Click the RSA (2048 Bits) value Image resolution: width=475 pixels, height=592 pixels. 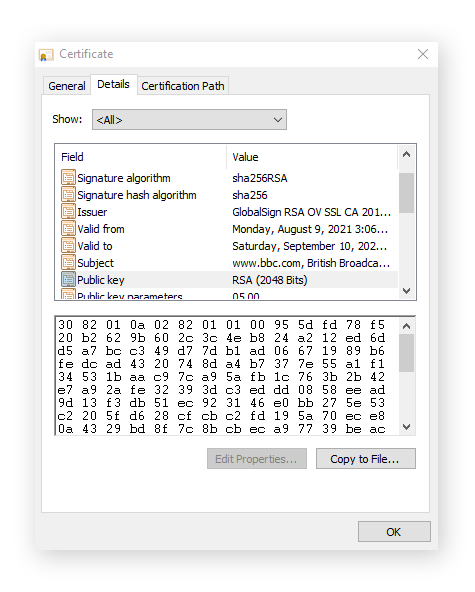pos(270,280)
